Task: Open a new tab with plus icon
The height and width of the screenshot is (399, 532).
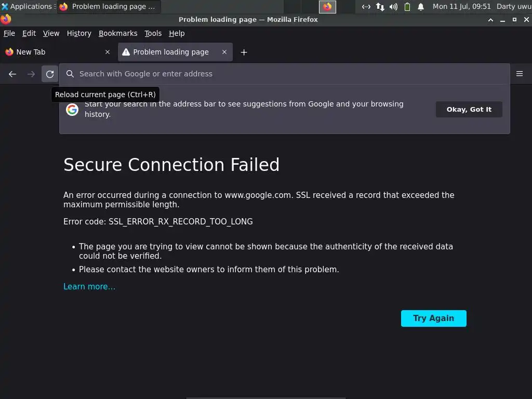Action: point(244,52)
